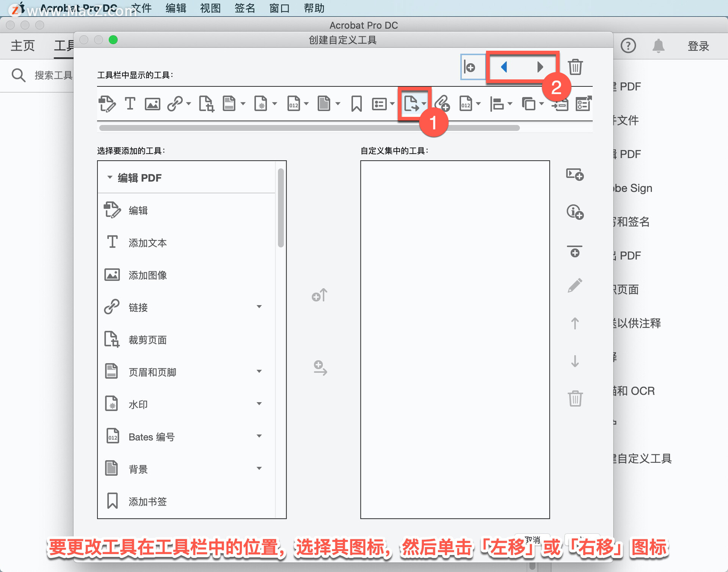Move selected tool left with left arrow
Image resolution: width=728 pixels, height=572 pixels.
504,67
